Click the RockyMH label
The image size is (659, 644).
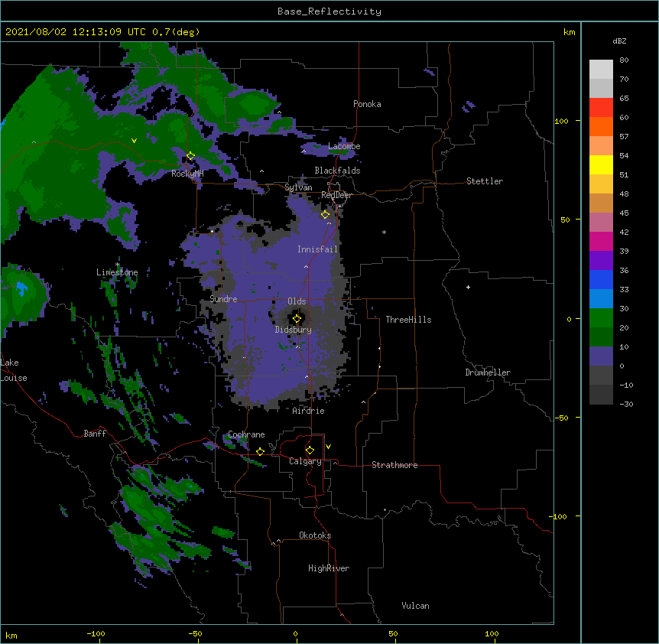pyautogui.click(x=187, y=174)
